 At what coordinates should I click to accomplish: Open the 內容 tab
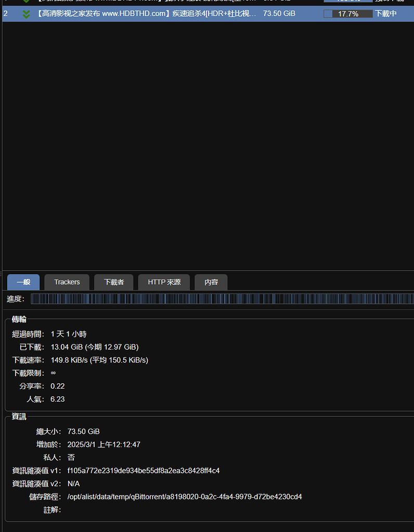211,282
